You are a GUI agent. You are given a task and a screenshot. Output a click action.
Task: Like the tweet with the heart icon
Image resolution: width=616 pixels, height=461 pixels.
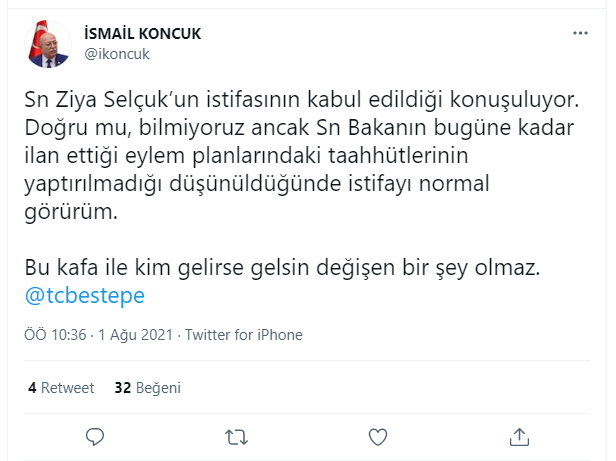click(x=378, y=436)
